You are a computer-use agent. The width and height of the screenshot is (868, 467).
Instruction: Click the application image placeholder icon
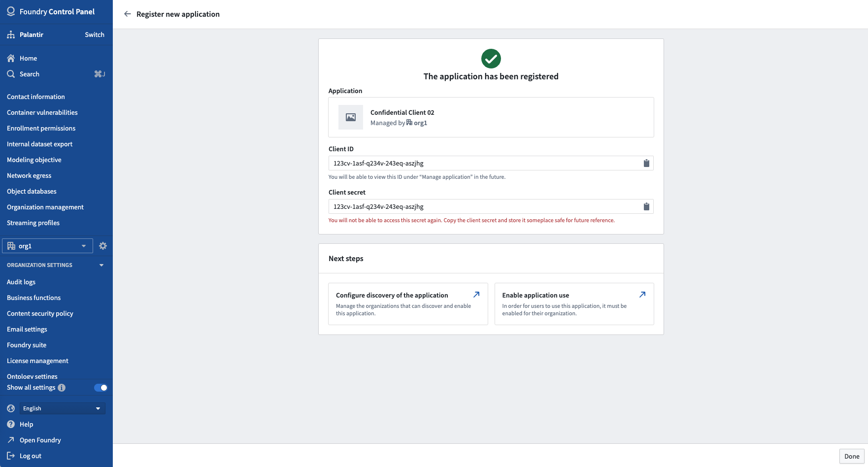tap(351, 117)
